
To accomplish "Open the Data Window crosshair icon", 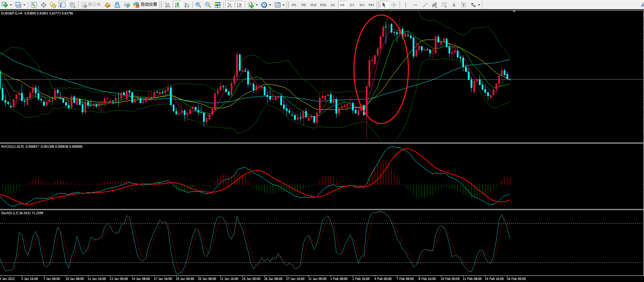I will pos(43,5).
